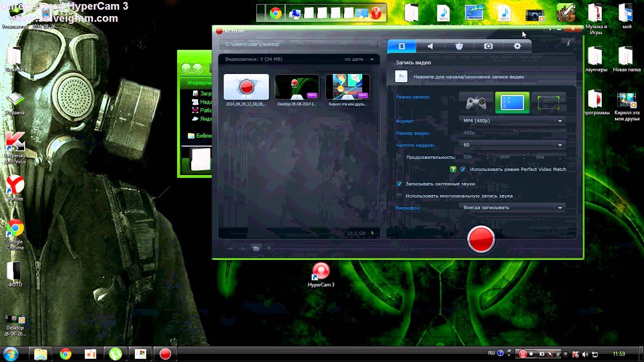The image size is (644, 362).
Task: Open the Google Chrome desktop shortcut
Action: point(15,235)
